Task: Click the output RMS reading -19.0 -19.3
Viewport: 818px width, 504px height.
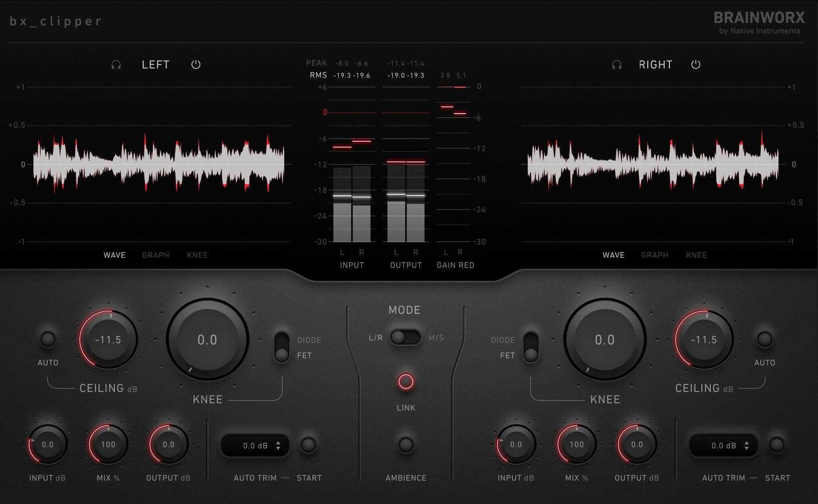Action: pos(406,75)
